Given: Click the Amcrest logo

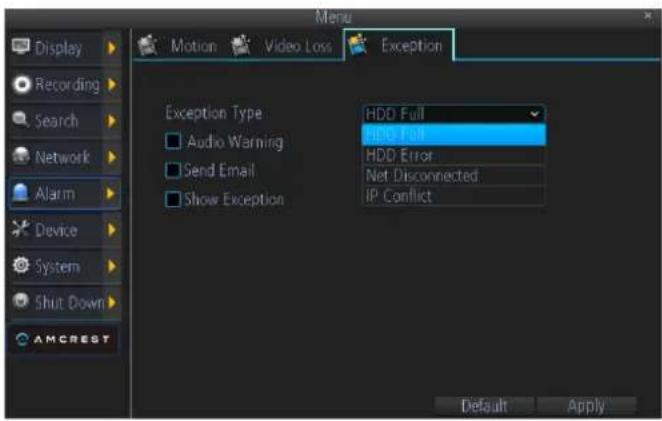Looking at the screenshot, I should pyautogui.click(x=63, y=339).
